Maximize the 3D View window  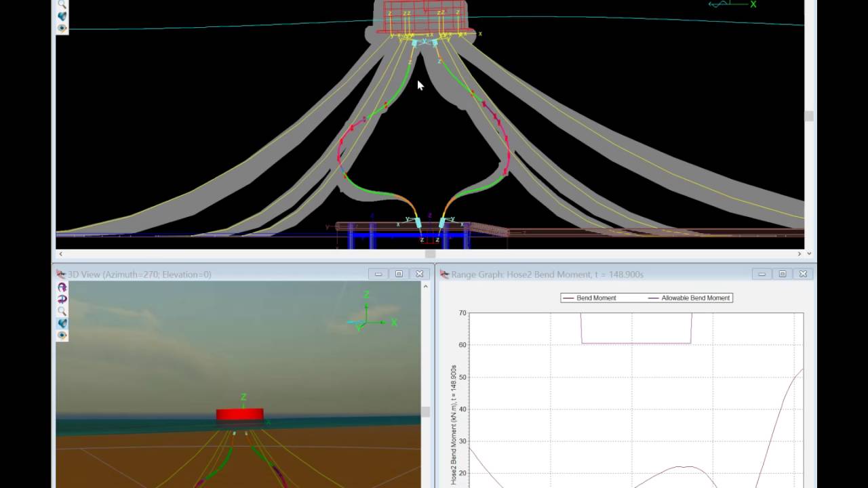(399, 274)
